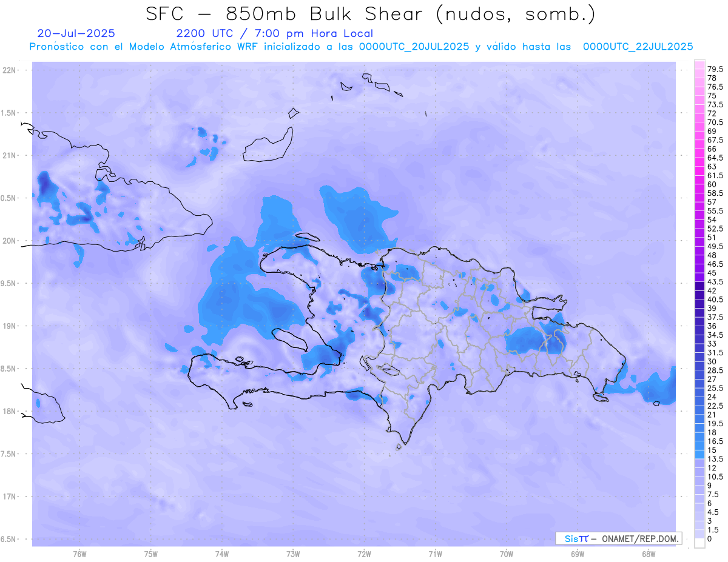728x562 pixels.
Task: Click the '66' value on color scale
Action: click(712, 149)
